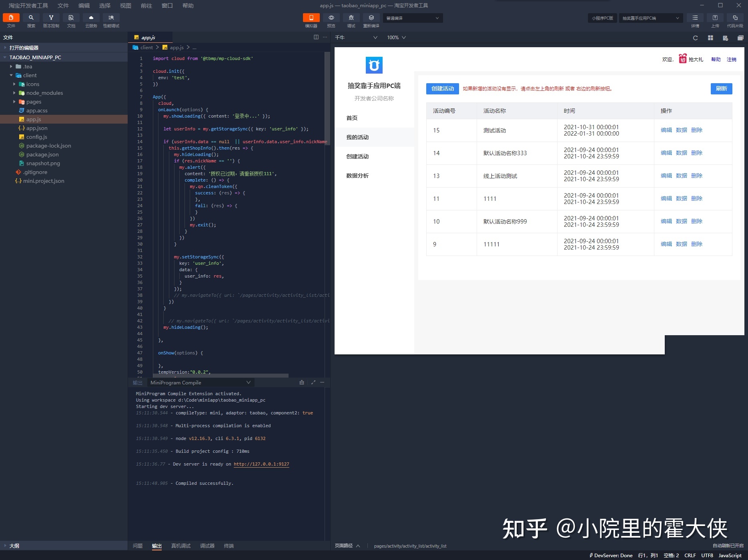The width and height of the screenshot is (748, 560).
Task: Click the blue 创建活动 button
Action: point(443,88)
